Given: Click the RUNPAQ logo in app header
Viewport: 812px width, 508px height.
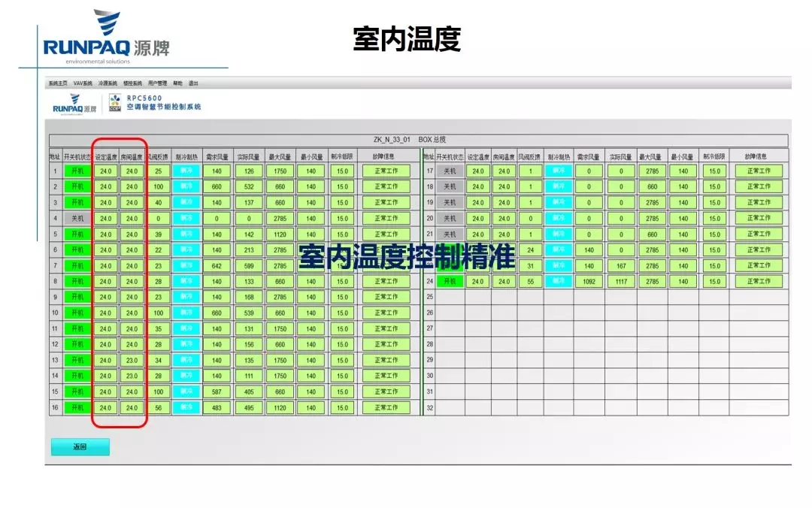Looking at the screenshot, I should [74, 104].
